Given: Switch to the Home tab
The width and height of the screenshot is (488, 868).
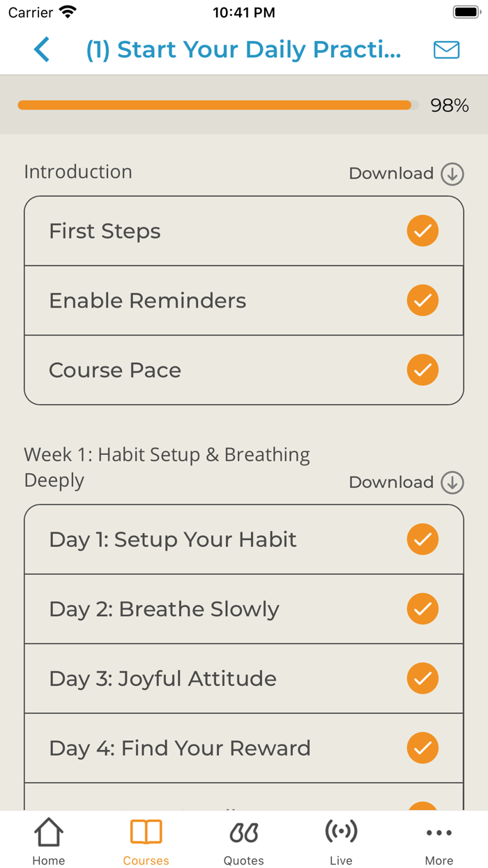Looking at the screenshot, I should 48,841.
